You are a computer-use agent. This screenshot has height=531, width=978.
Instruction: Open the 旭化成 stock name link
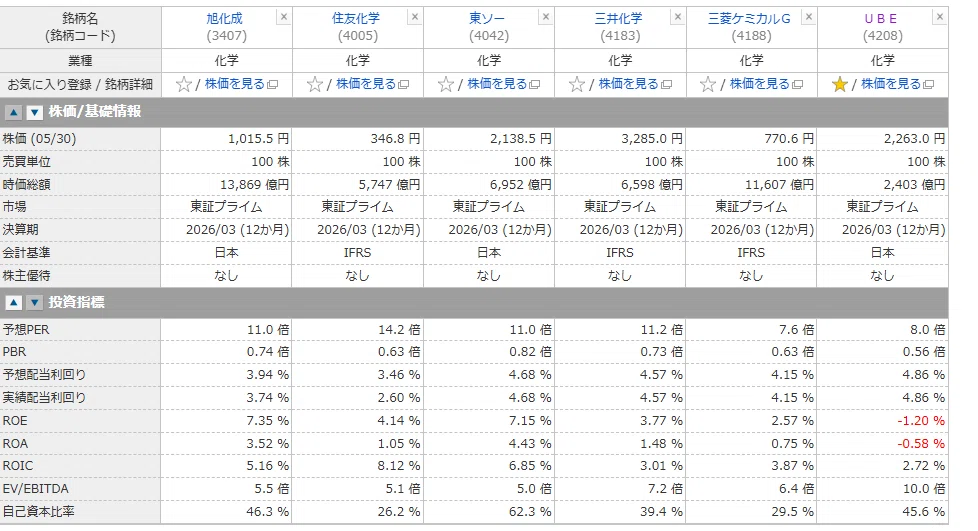(225, 19)
